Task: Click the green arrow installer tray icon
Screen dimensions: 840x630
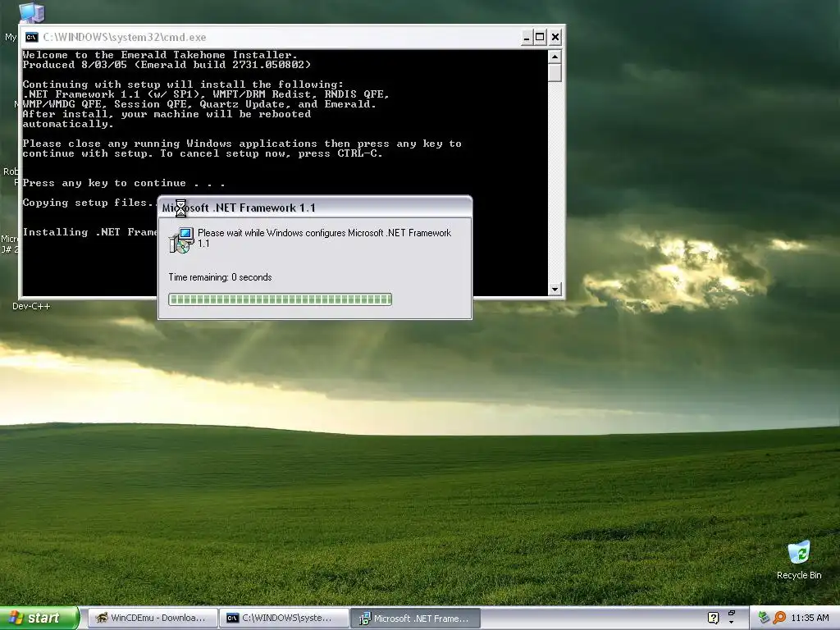Action: [764, 618]
